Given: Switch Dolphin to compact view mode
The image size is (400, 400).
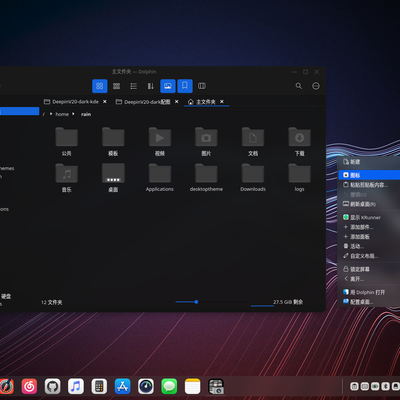Looking at the screenshot, I should pyautogui.click(x=116, y=86).
